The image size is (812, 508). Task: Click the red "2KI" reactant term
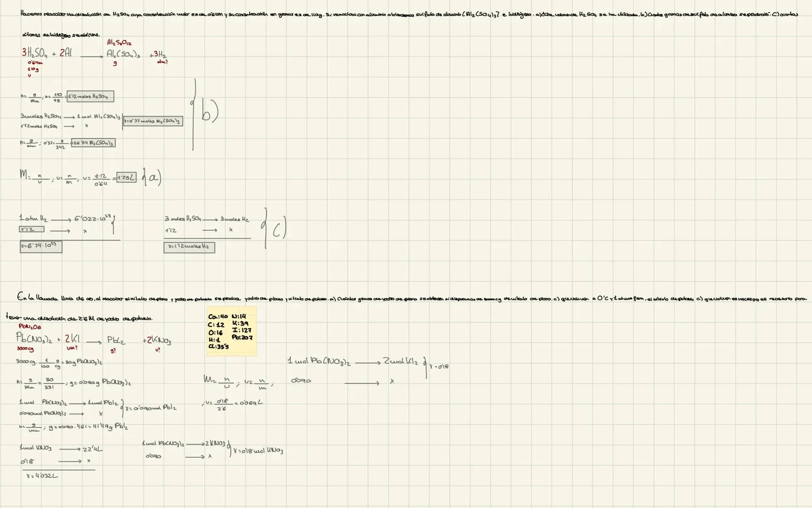(72, 338)
